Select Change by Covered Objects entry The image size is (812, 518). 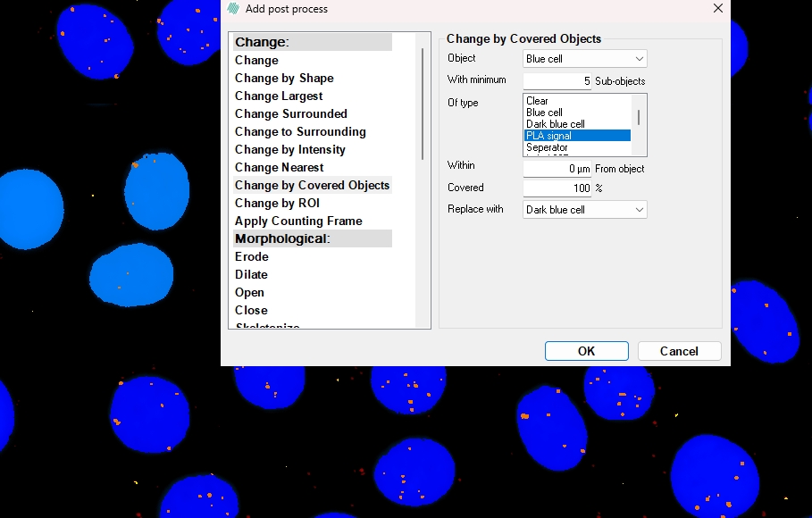(x=313, y=186)
